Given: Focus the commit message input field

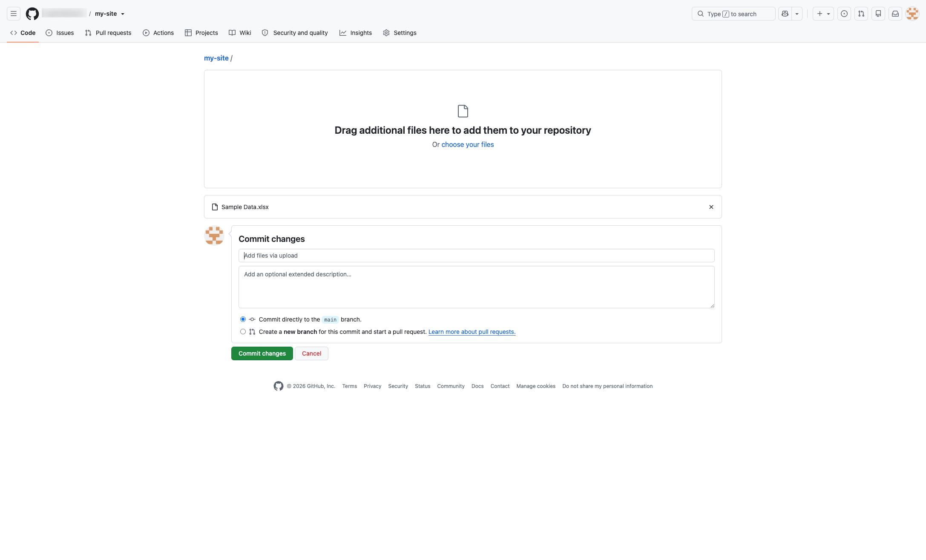Looking at the screenshot, I should pos(476,256).
